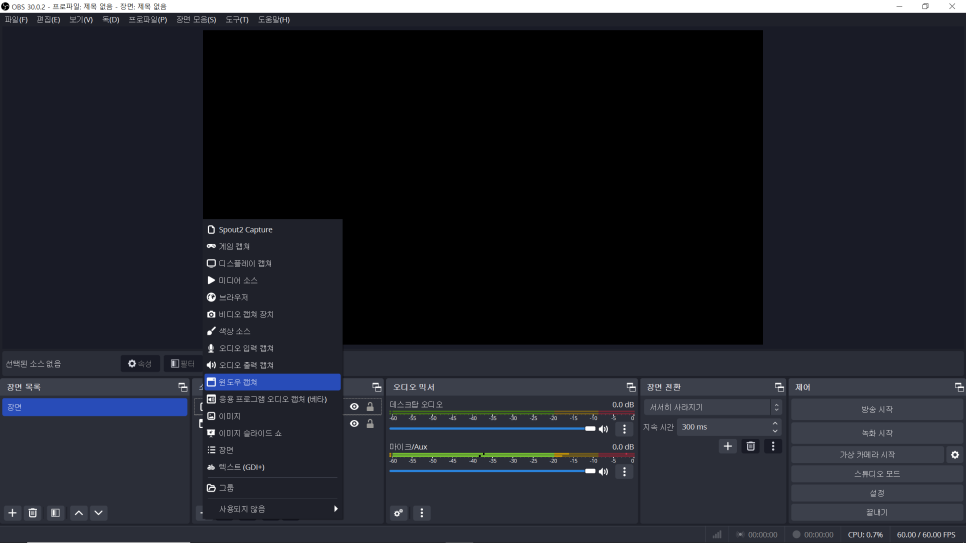Image resolution: width=966 pixels, height=543 pixels.
Task: Pop out 장면 전환 dock
Action: (x=779, y=387)
